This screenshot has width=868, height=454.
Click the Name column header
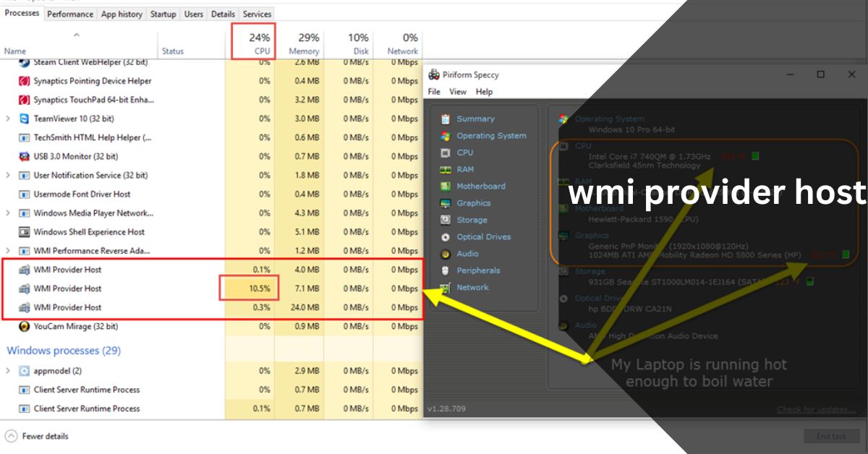[15, 51]
